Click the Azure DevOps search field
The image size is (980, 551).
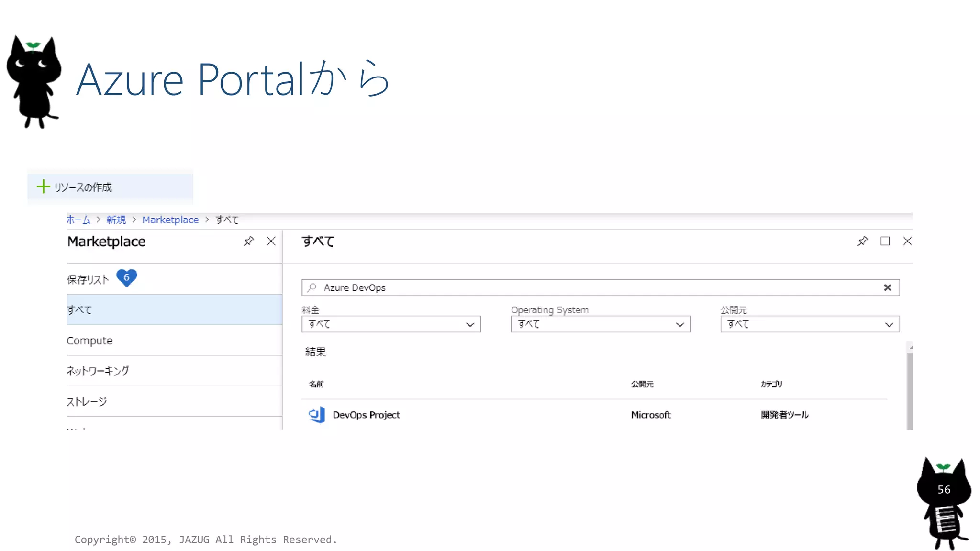click(601, 287)
